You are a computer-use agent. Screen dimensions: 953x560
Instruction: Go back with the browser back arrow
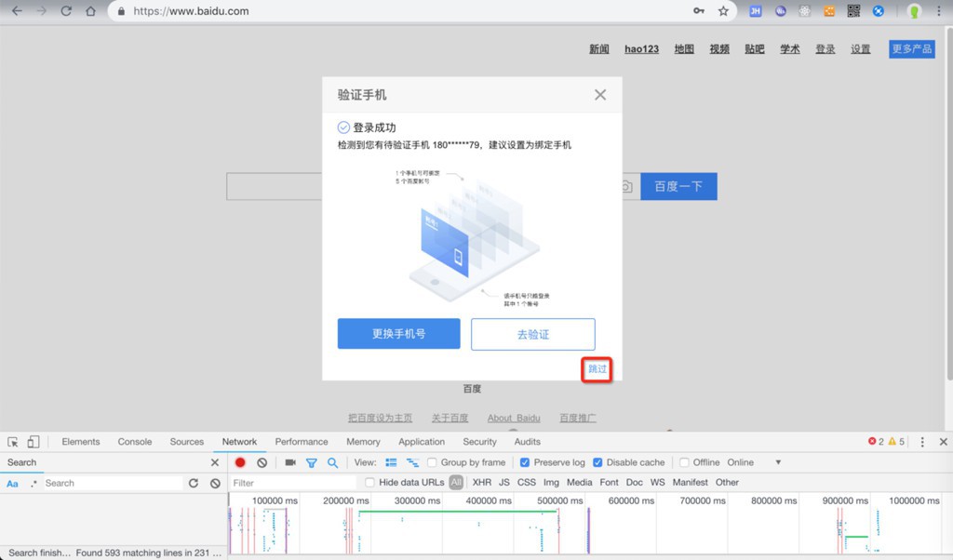pos(17,11)
